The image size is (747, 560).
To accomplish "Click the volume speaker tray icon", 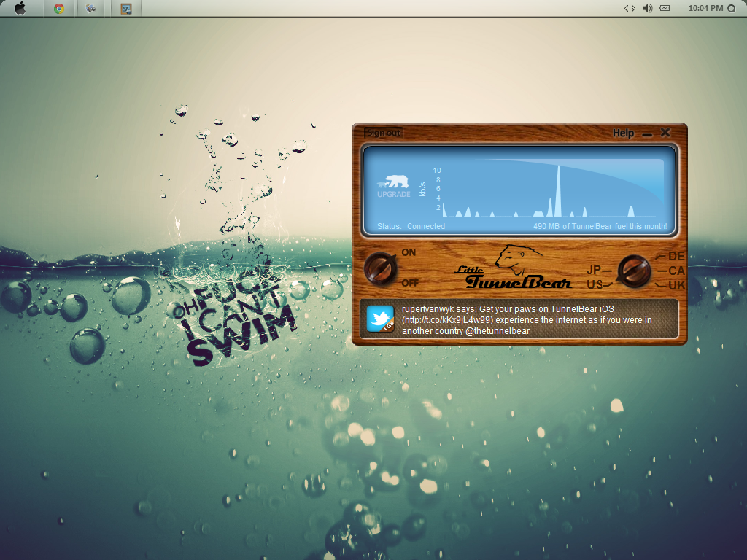I will coord(648,8).
